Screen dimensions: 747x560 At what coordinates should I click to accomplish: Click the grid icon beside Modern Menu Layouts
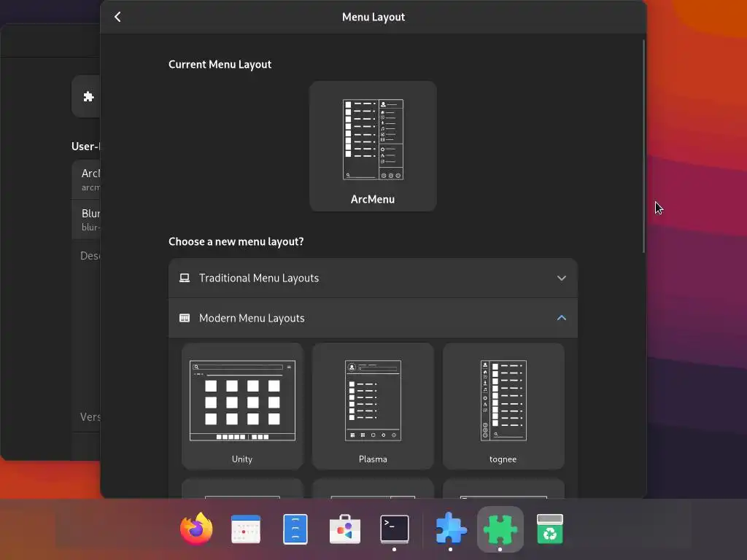coord(185,318)
